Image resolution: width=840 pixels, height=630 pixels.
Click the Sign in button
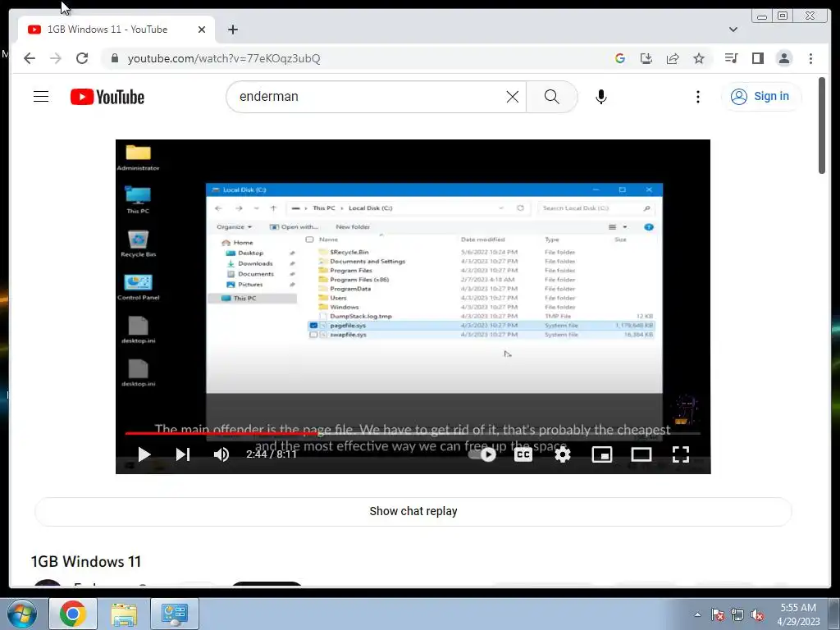[760, 97]
